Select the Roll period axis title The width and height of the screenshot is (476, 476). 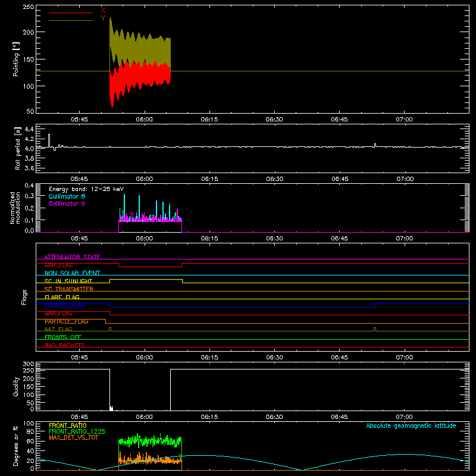(x=17, y=148)
